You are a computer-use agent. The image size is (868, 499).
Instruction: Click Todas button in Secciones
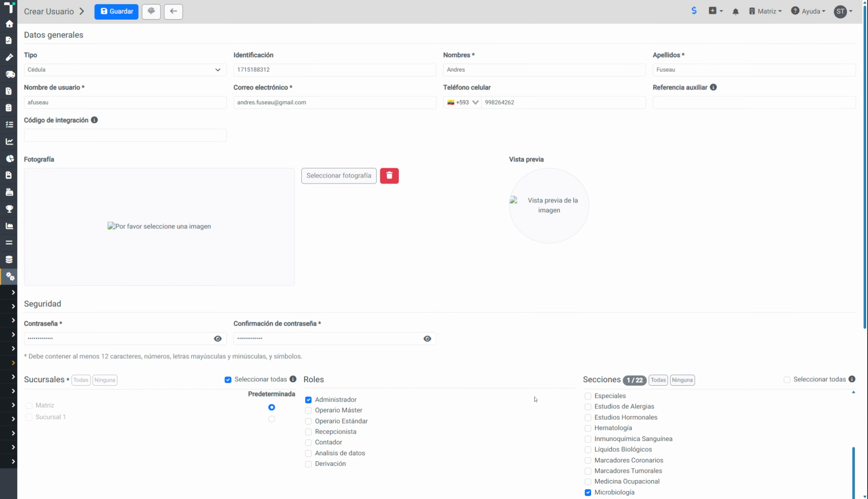658,380
